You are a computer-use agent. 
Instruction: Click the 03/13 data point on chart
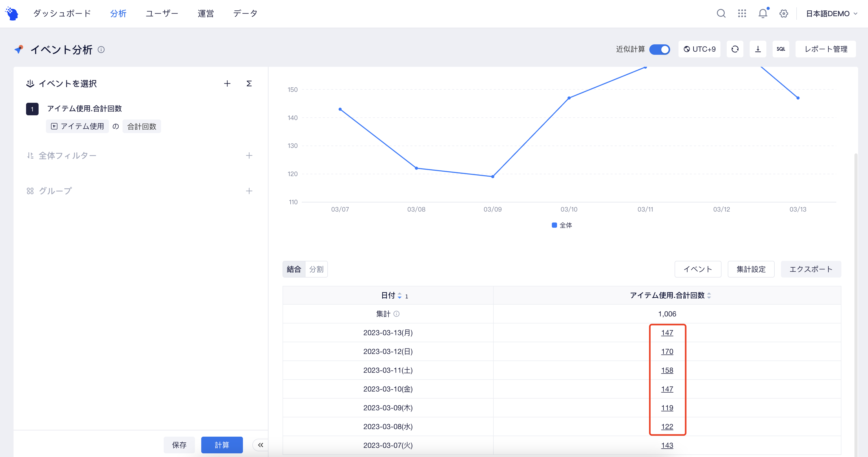[x=798, y=98]
